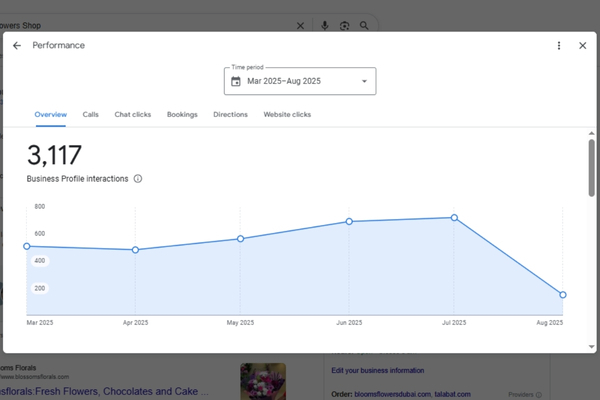
Task: Close the Performance dialog
Action: click(x=582, y=46)
